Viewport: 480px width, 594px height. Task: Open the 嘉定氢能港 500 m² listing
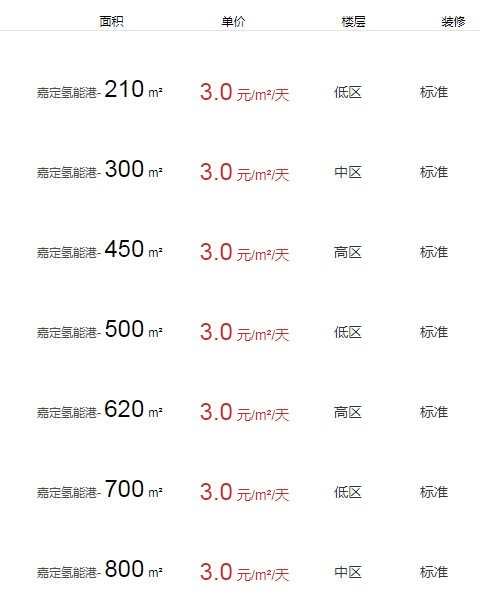click(x=100, y=330)
